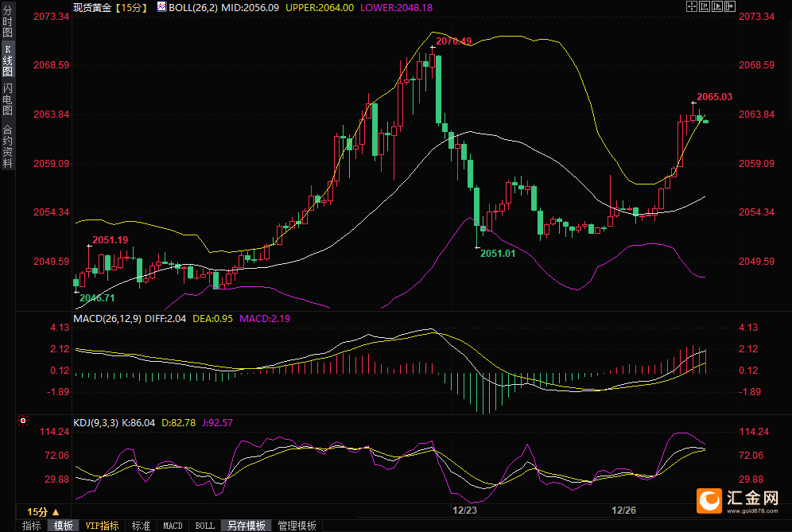Click the J:92.57 value

218,423
